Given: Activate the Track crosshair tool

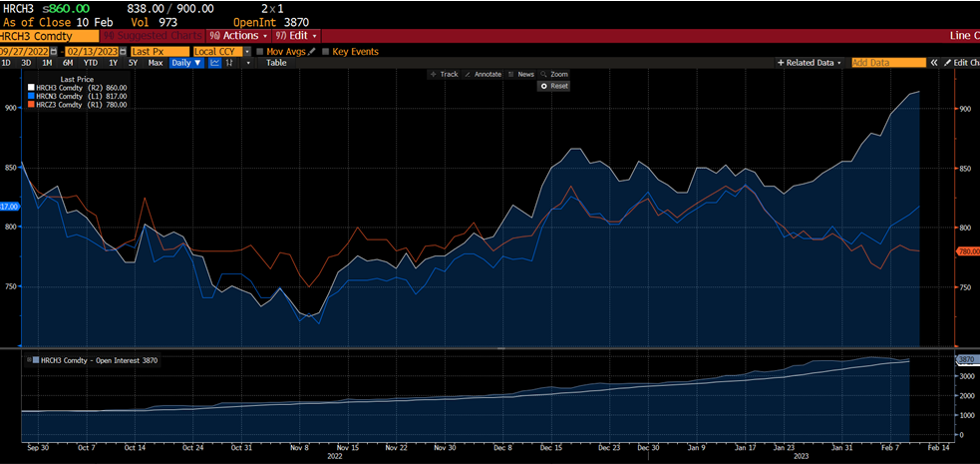Looking at the screenshot, I should point(444,74).
